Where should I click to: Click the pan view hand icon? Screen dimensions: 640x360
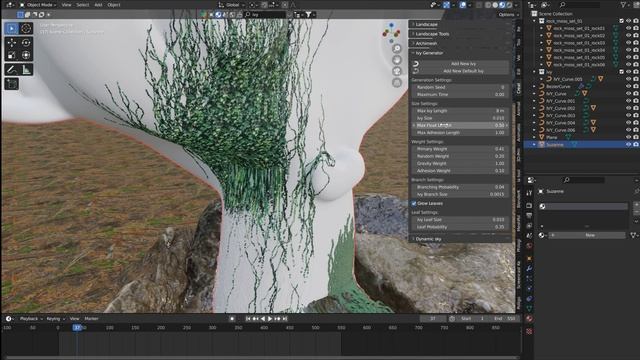[x=397, y=60]
